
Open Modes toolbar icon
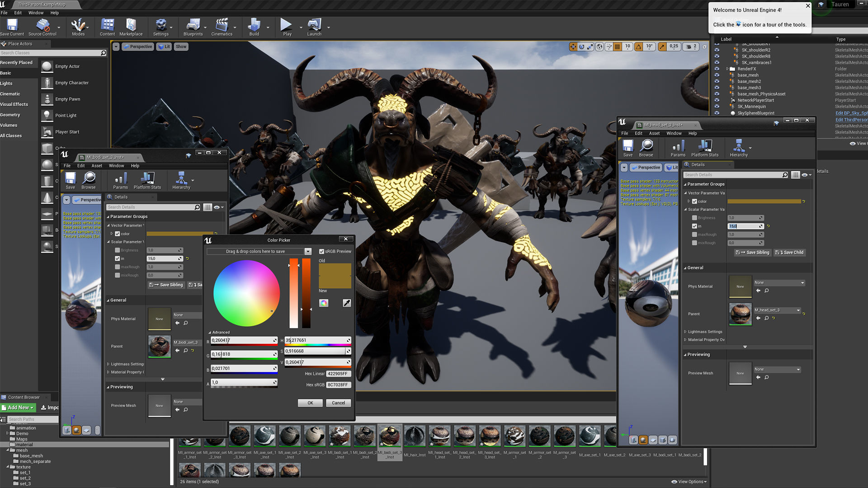[x=78, y=27]
